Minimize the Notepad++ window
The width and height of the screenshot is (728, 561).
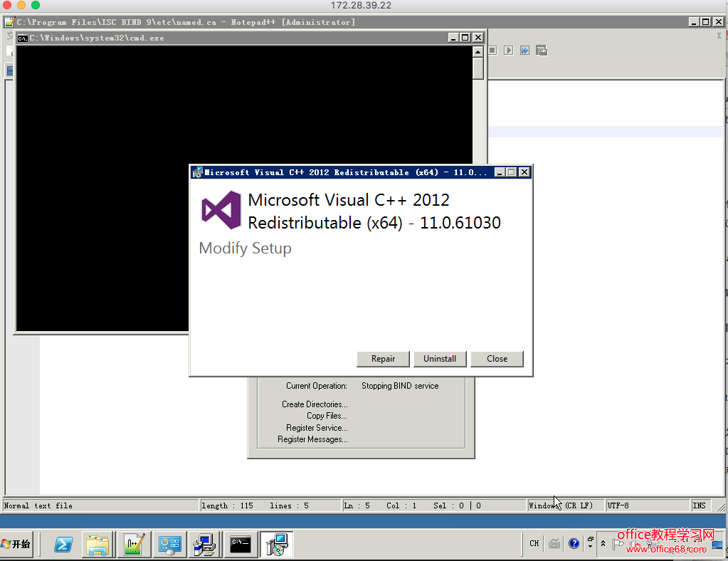click(694, 22)
